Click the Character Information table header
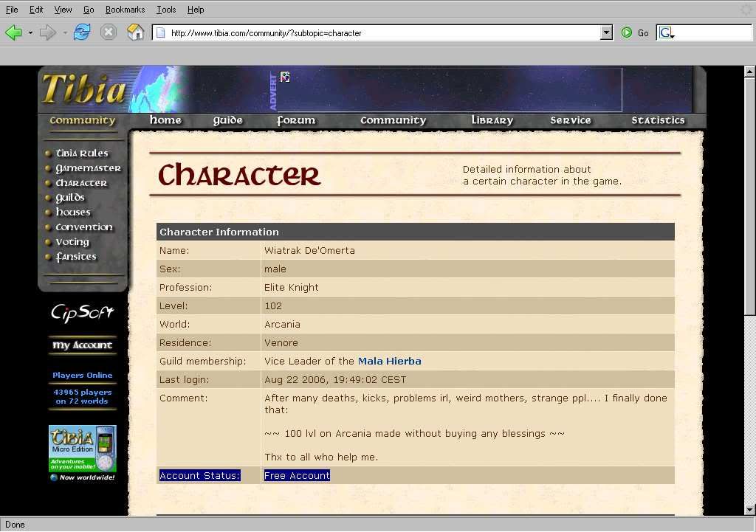756x532 pixels. click(x=416, y=232)
